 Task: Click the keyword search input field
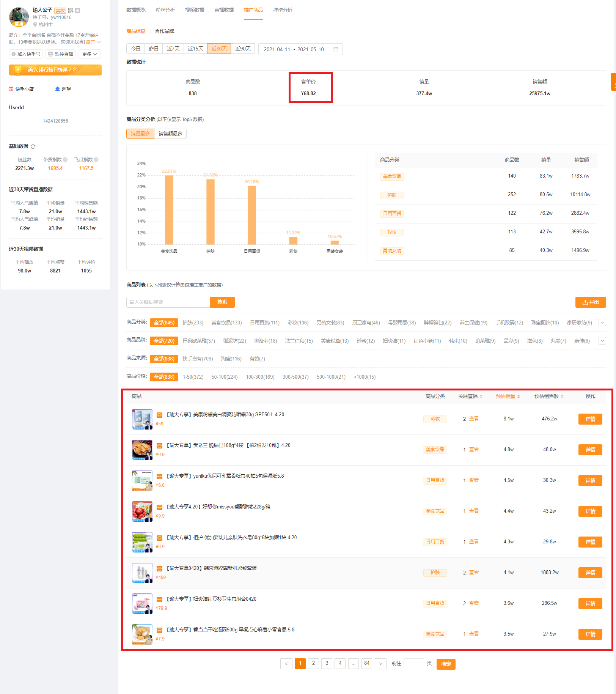coord(168,302)
